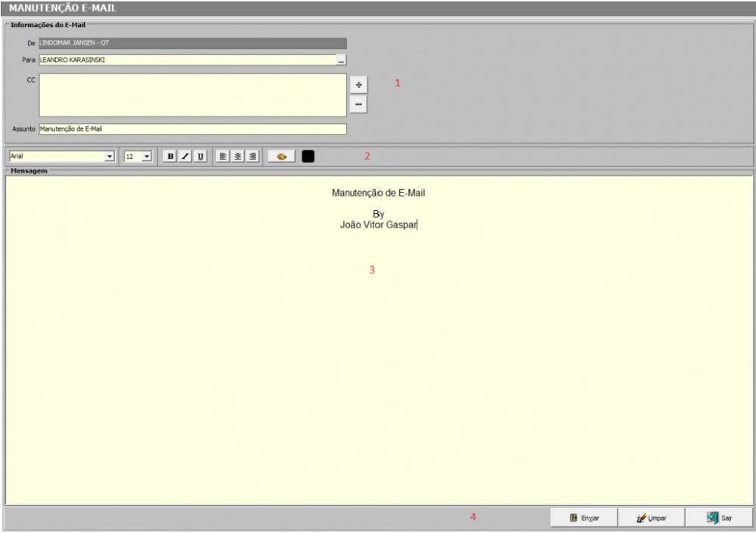Align message text right
756x533 pixels.
(253, 156)
